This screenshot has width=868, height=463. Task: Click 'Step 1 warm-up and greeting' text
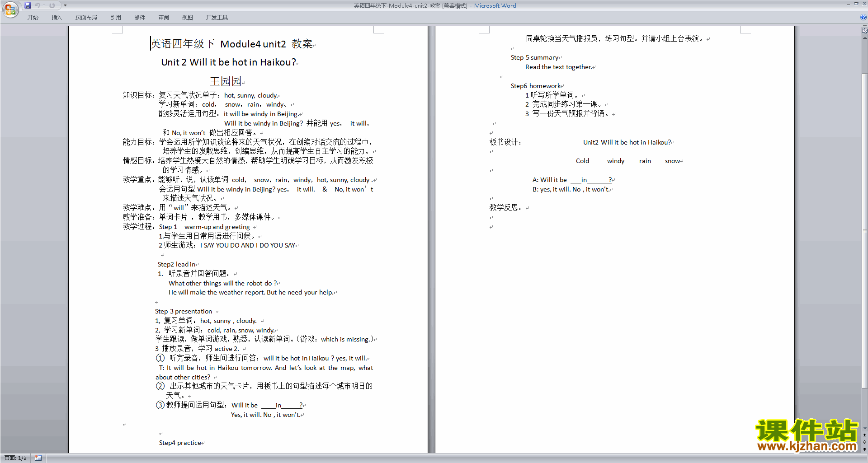204,227
